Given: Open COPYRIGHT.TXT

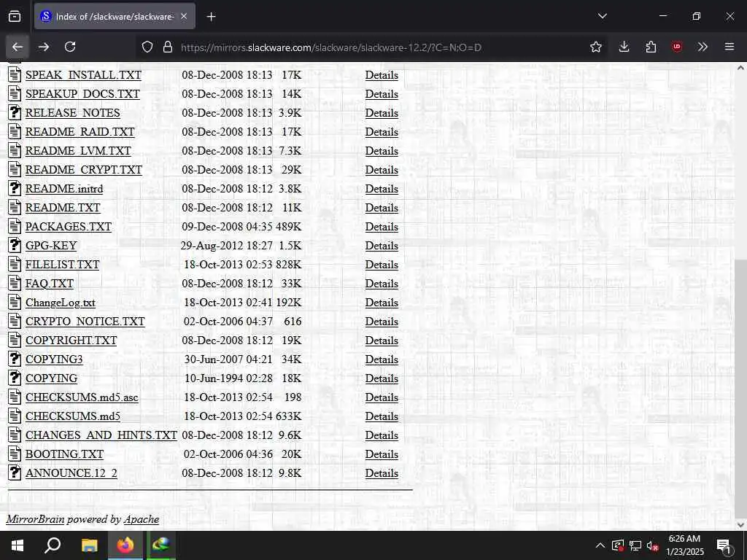Looking at the screenshot, I should [71, 341].
